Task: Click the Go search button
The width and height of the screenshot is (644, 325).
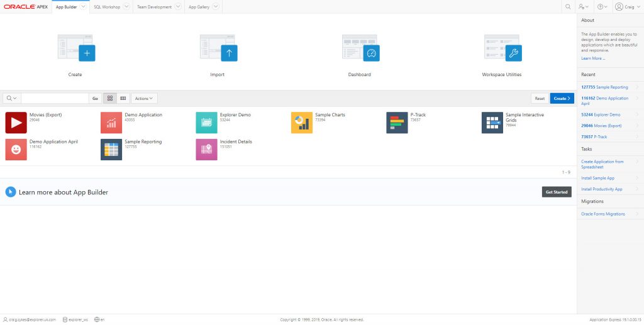Action: click(x=95, y=99)
